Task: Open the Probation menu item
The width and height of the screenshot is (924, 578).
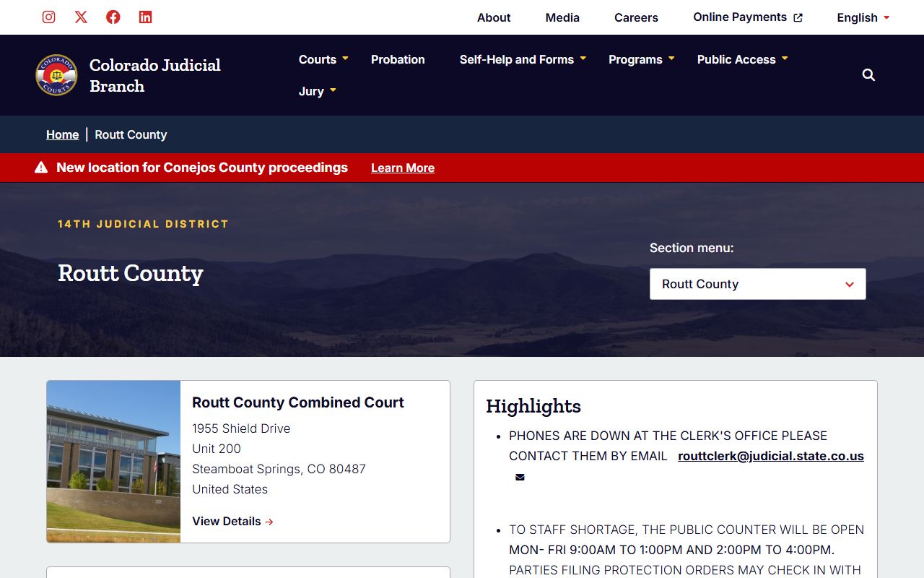Action: click(398, 59)
